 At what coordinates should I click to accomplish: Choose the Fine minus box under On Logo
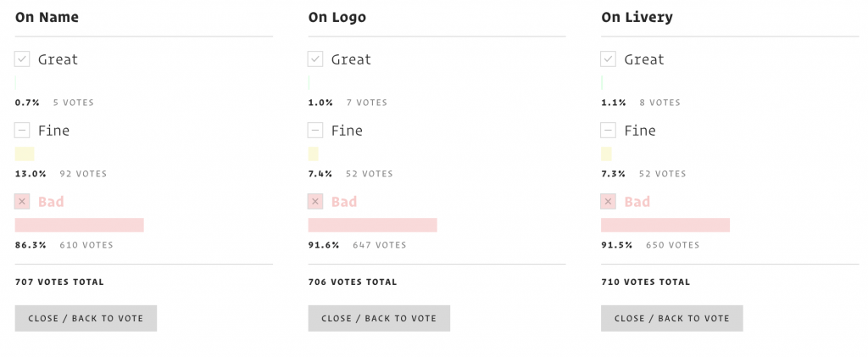(x=315, y=131)
